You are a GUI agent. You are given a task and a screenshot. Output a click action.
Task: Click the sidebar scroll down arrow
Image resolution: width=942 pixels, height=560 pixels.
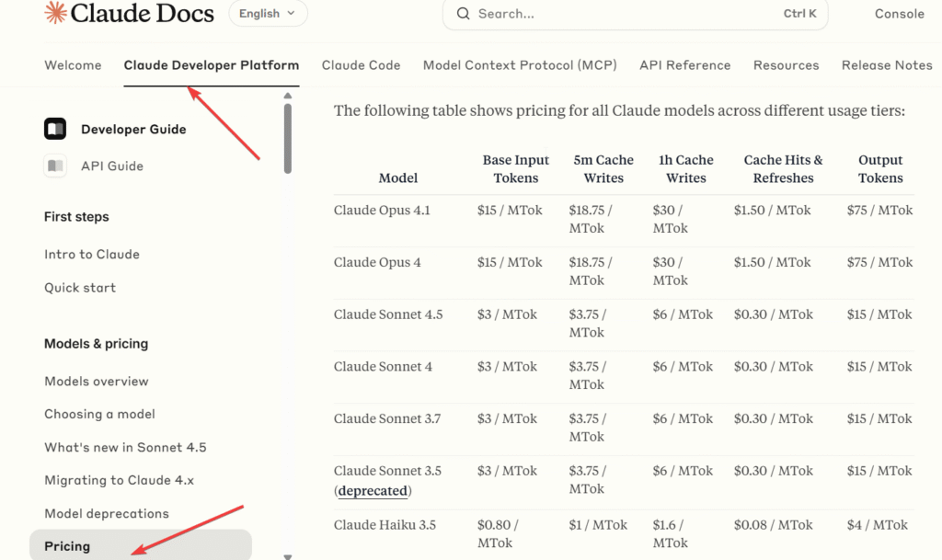288,556
